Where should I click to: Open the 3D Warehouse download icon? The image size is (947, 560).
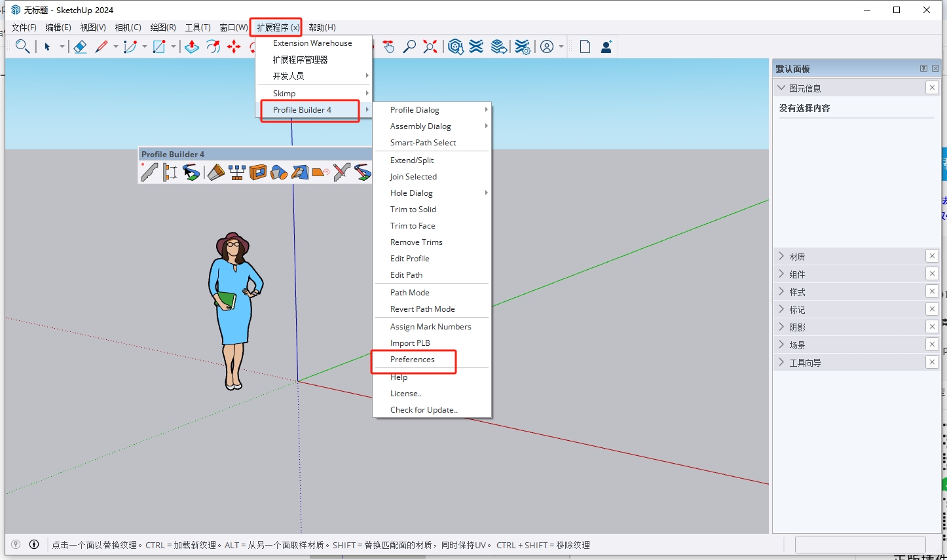click(456, 46)
